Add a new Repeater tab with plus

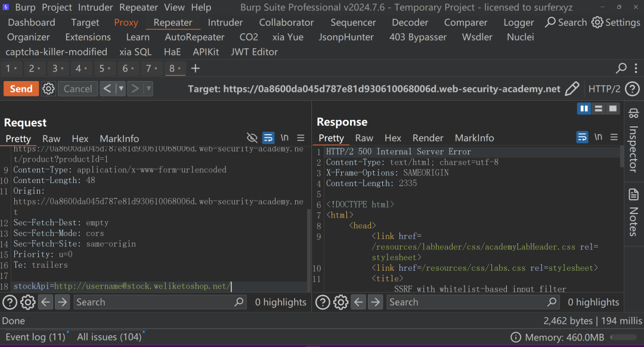(196, 69)
